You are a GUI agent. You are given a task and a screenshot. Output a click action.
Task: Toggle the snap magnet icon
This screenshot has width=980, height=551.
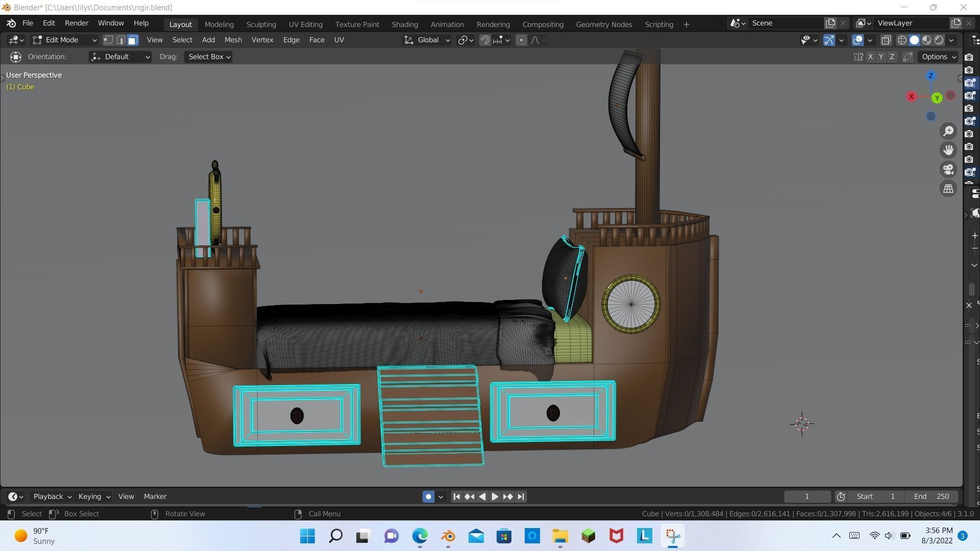[485, 40]
